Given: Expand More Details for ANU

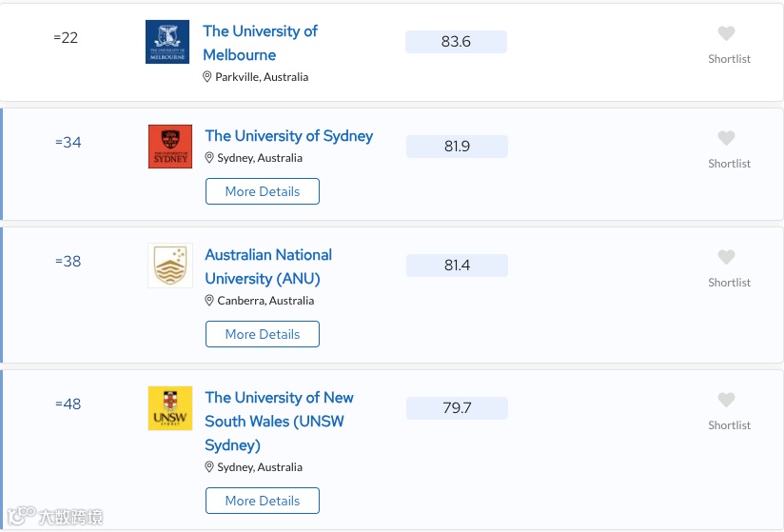Looking at the screenshot, I should pos(262,334).
